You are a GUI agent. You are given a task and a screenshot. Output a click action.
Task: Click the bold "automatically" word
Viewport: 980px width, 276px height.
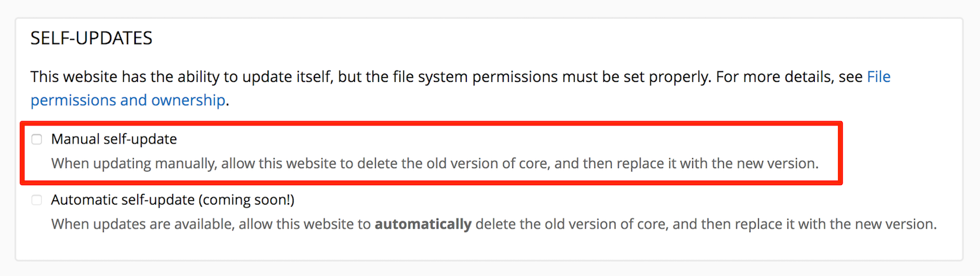pos(423,225)
